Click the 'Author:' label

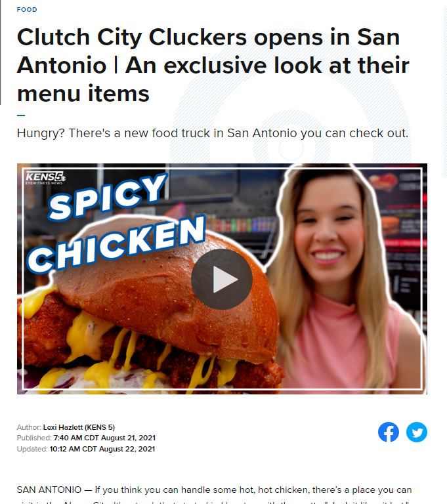pyautogui.click(x=29, y=427)
